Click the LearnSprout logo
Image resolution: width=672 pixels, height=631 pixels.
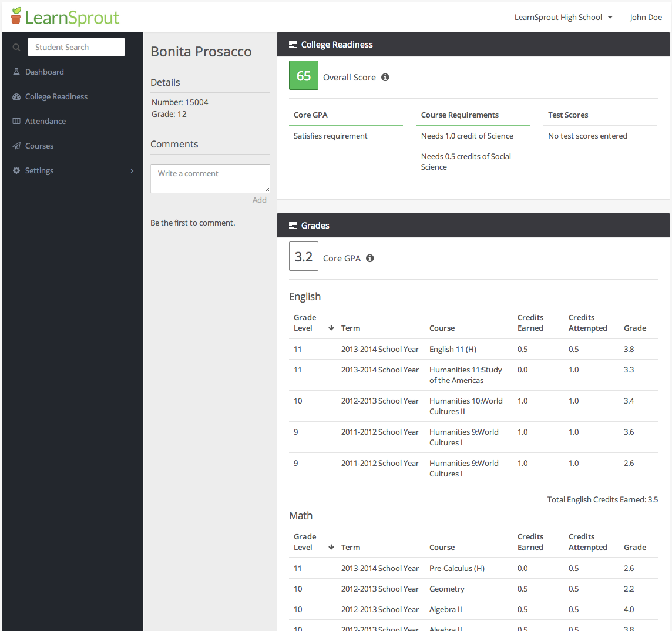65,17
